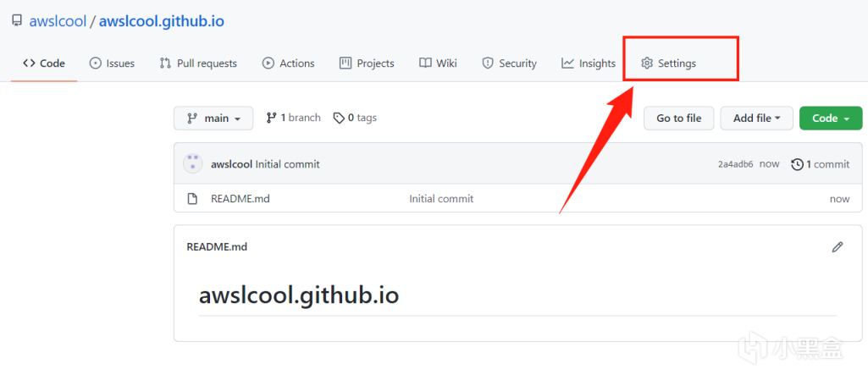
Task: Click the pencil icon to edit README
Action: (x=838, y=247)
